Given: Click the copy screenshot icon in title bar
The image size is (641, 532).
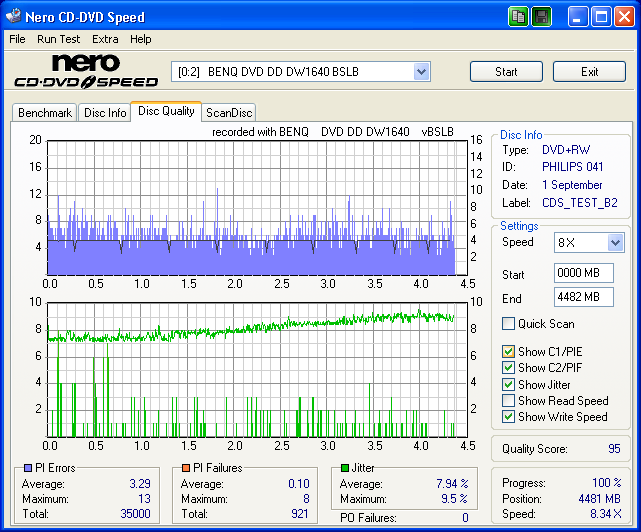Looking at the screenshot, I should (x=518, y=16).
